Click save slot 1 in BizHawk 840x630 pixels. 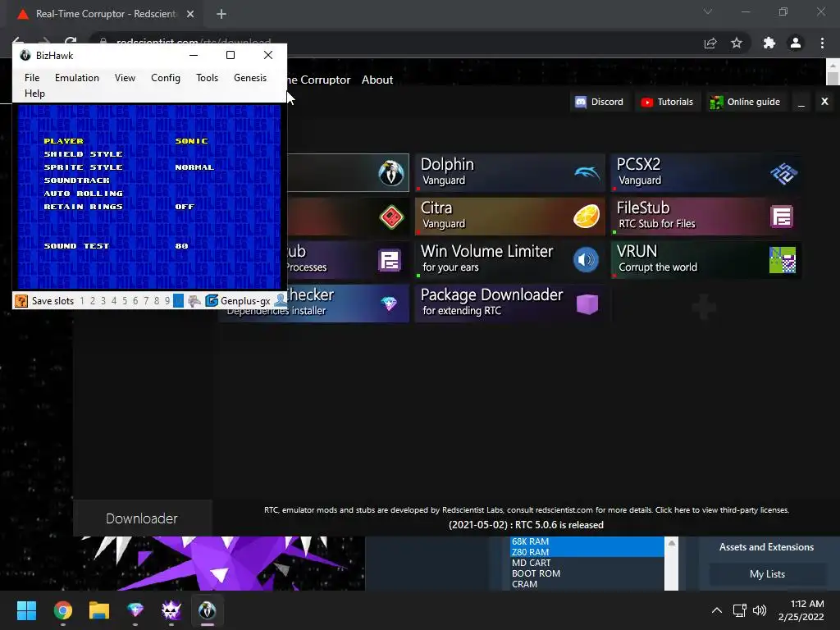(82, 301)
